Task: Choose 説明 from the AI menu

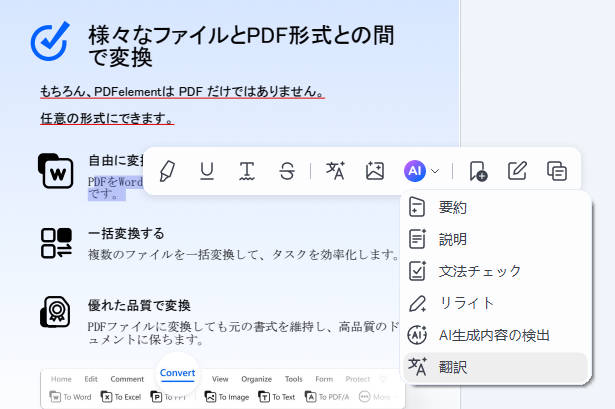Action: coord(496,239)
